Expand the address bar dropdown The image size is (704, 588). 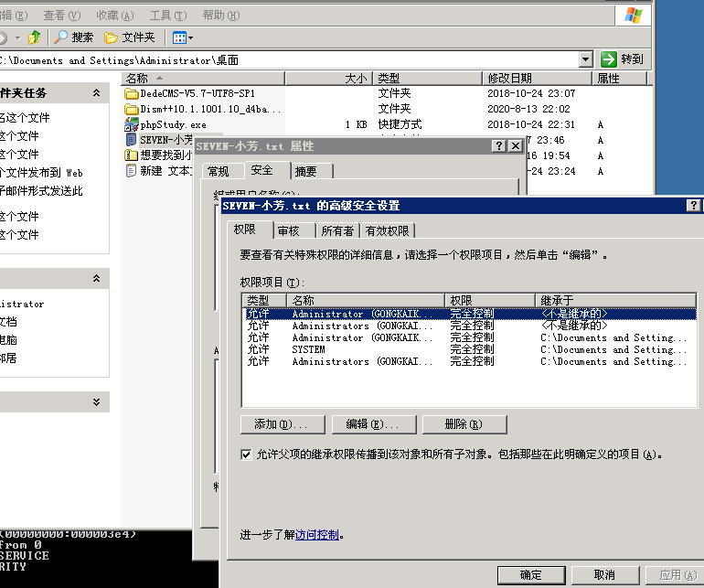[586, 59]
